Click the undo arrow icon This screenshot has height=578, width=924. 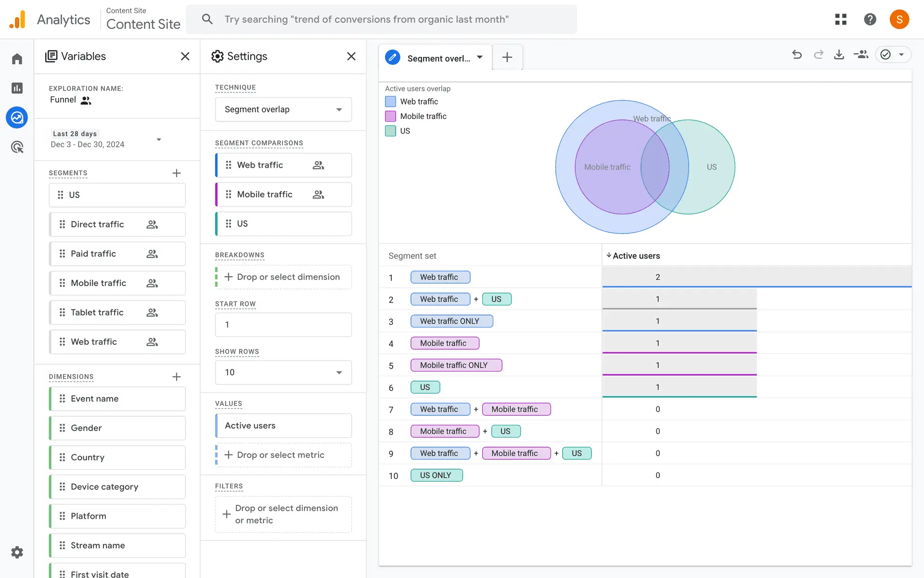797,55
